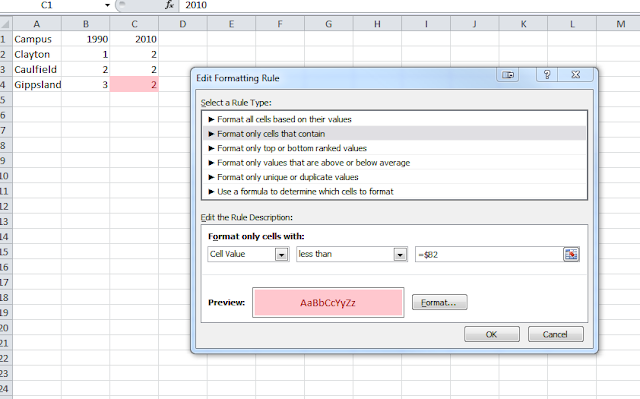Close the Edit Formatting Rule dialog

[576, 75]
